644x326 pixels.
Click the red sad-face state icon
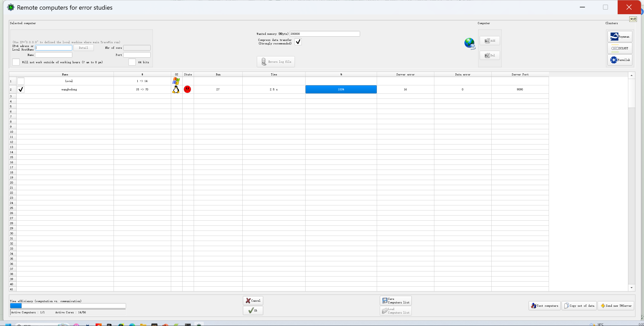[187, 89]
